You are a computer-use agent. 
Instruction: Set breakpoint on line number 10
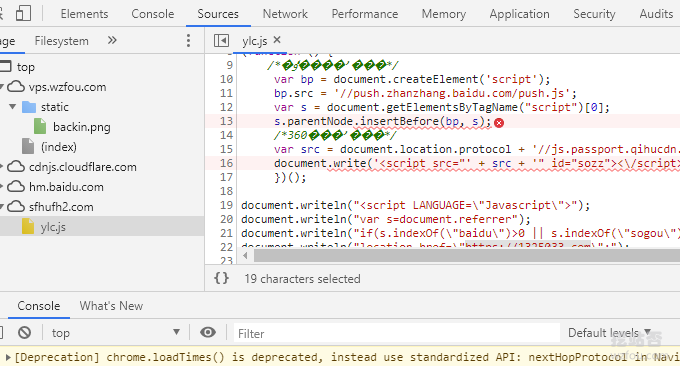coord(226,79)
